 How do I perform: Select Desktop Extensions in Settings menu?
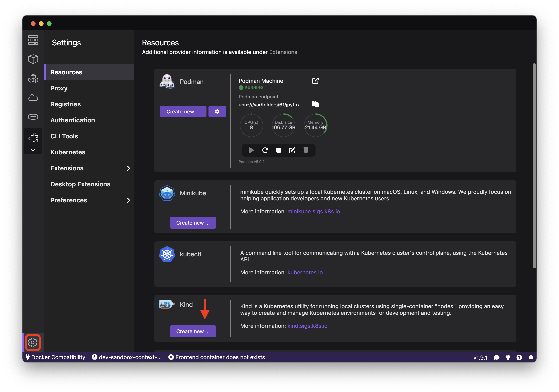pyautogui.click(x=89, y=184)
